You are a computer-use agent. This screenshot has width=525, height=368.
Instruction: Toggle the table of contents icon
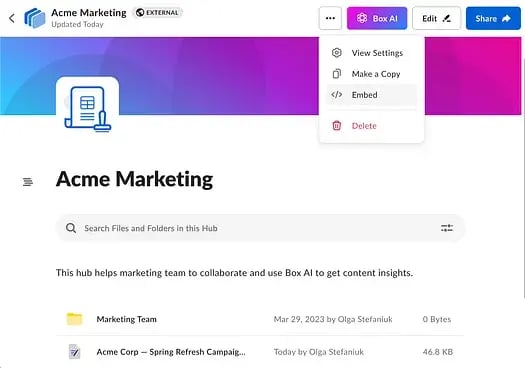point(28,181)
